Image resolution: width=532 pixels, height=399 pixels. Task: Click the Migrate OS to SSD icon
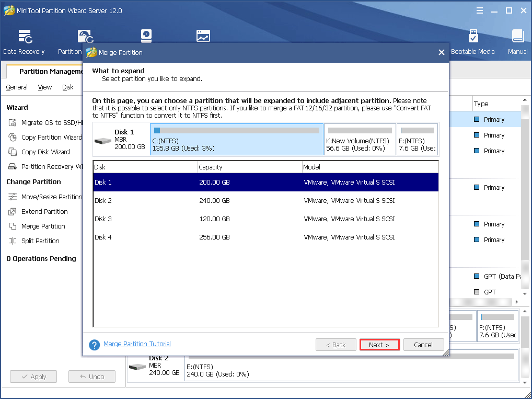pos(13,122)
